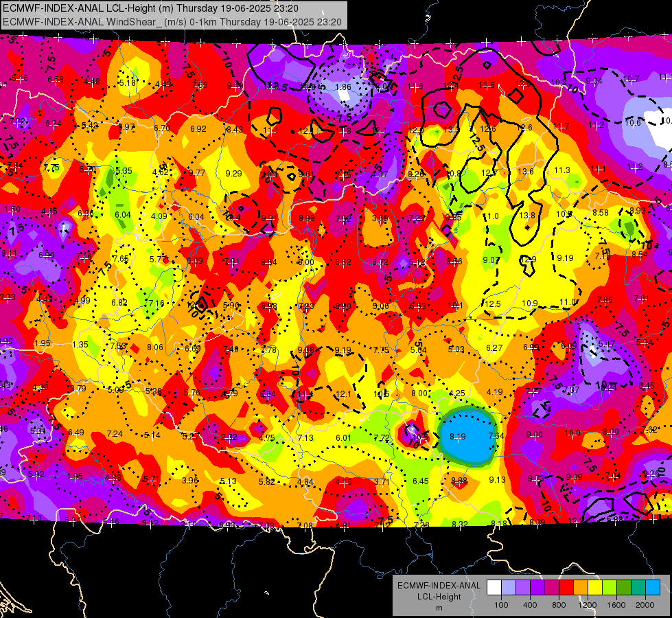672x618 pixels.
Task: Click the 6.27 shear value on map
Action: pos(494,348)
